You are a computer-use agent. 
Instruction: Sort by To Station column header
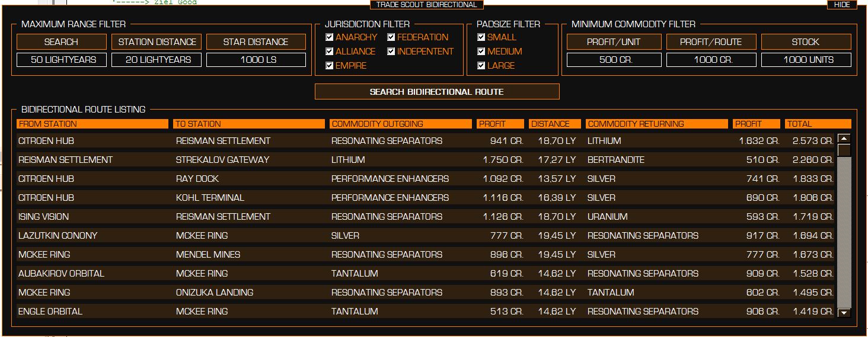(249, 124)
